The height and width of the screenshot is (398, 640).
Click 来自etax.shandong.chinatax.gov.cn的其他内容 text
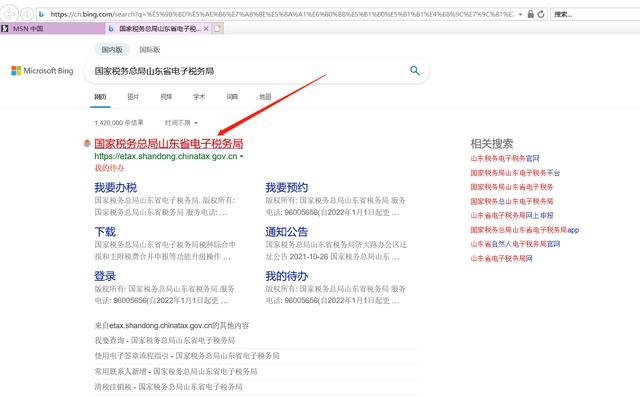172,325
